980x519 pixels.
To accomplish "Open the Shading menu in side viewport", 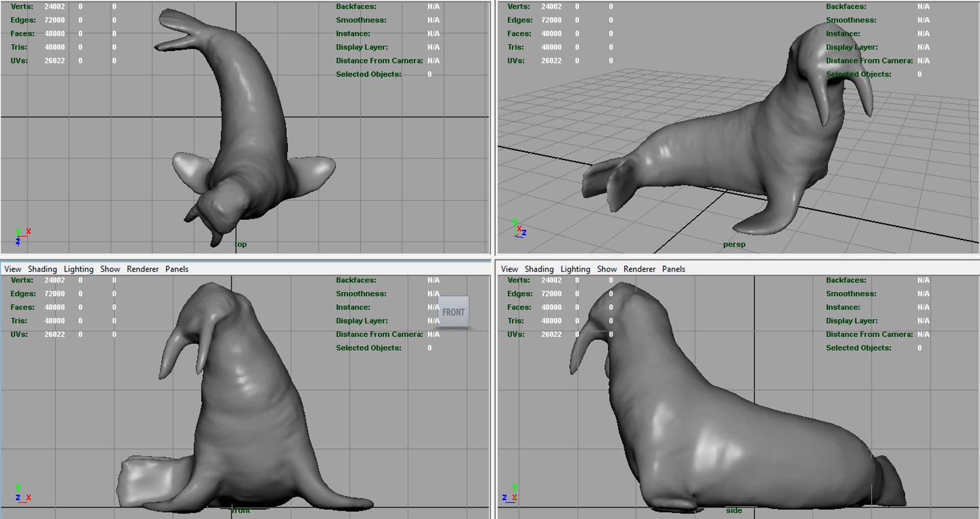I will (x=539, y=269).
